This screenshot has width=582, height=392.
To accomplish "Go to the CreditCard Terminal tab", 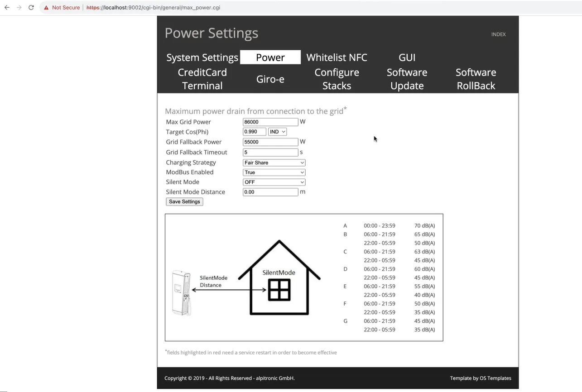I will coord(202,79).
